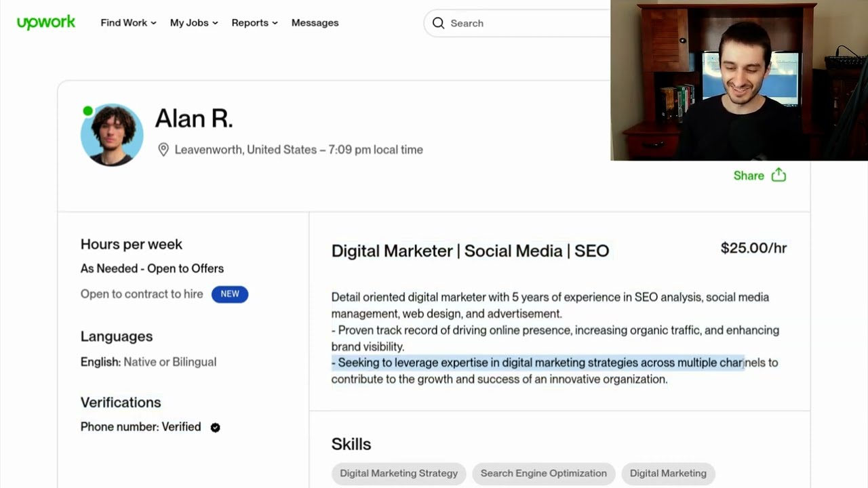
Task: Select the Search Engine Optimization skill tag
Action: click(x=544, y=473)
